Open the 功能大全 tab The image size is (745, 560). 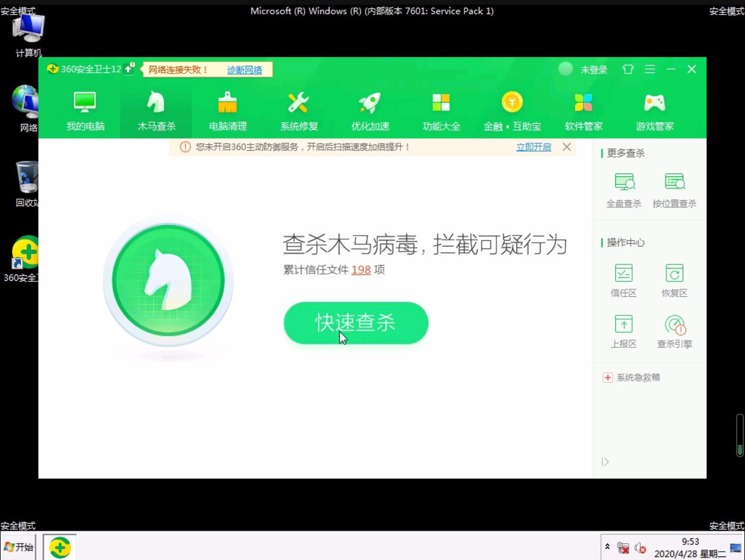coord(441,111)
